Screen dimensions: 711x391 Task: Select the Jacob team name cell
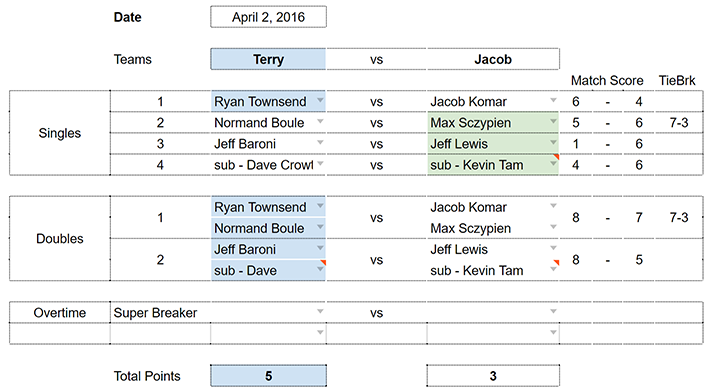493,59
